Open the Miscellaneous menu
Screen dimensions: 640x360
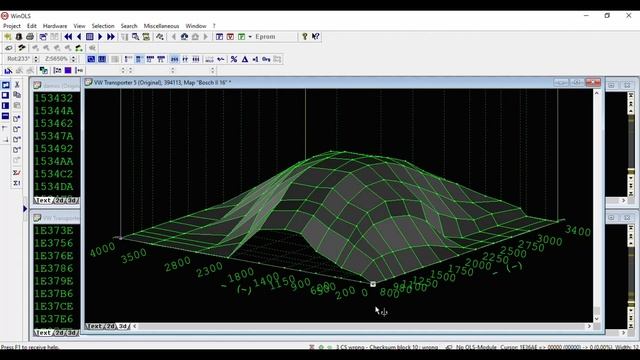coord(161,26)
